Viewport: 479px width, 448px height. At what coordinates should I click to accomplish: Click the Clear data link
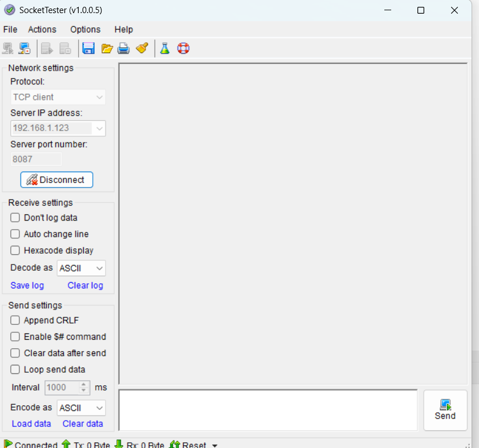[83, 423]
